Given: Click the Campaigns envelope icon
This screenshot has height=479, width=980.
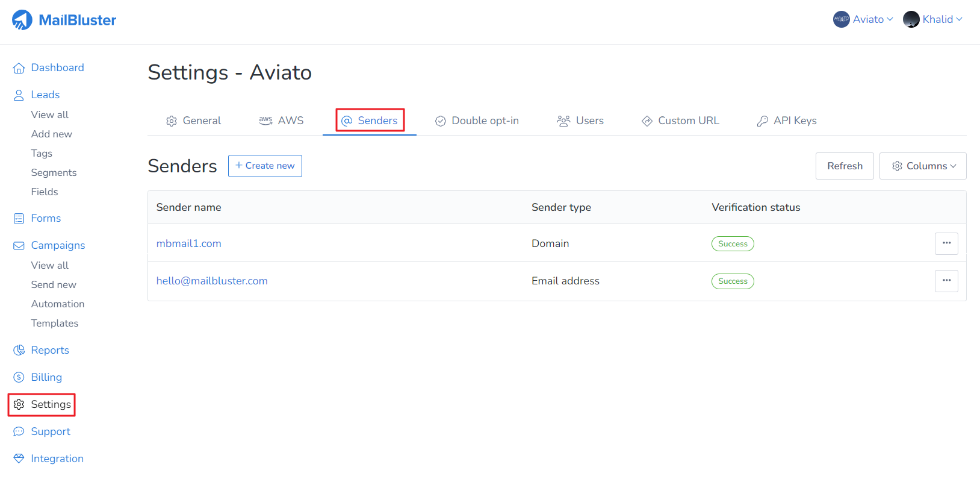Looking at the screenshot, I should coord(19,246).
